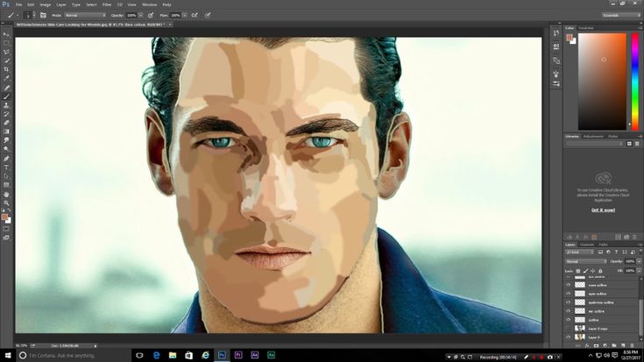Select the Rectangular Marquee tool
Screen dimensions: 644x362
click(x=6, y=43)
